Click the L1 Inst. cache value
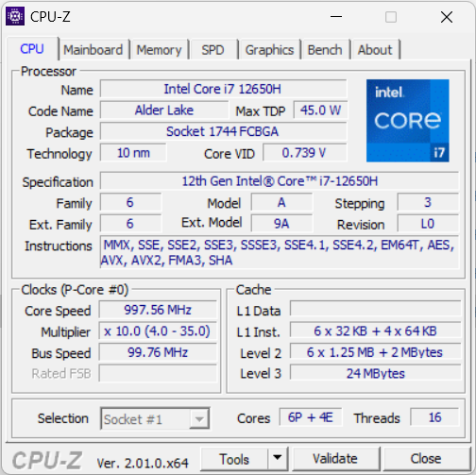This screenshot has width=476, height=475. [x=376, y=331]
